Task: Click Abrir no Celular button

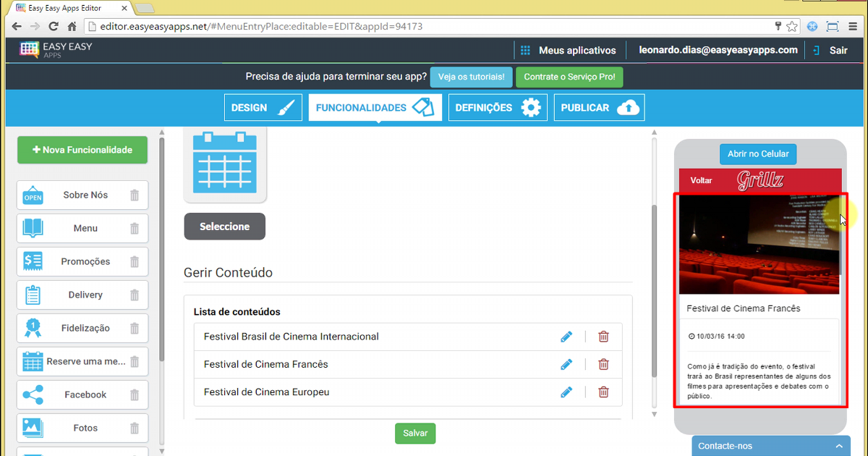Action: [758, 154]
